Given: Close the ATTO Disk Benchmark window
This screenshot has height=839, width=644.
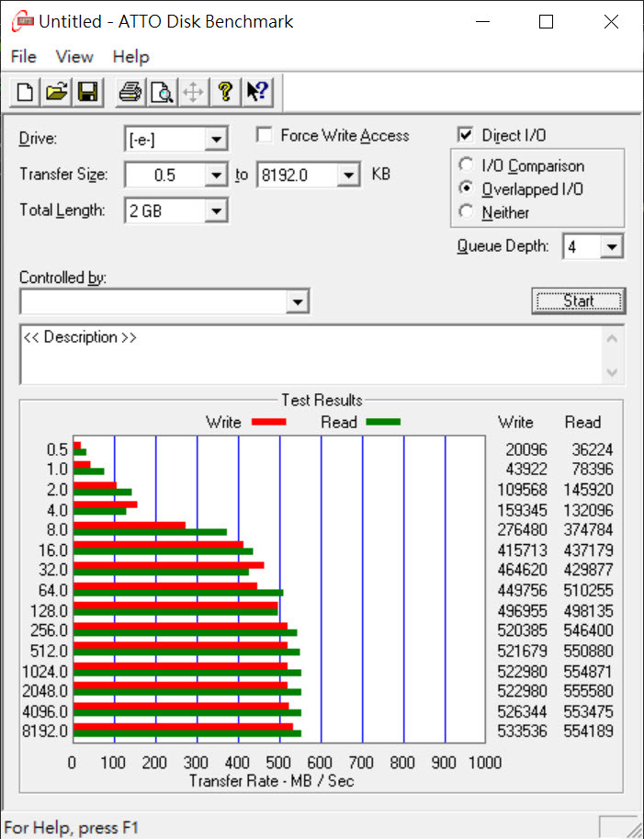Looking at the screenshot, I should [611, 21].
